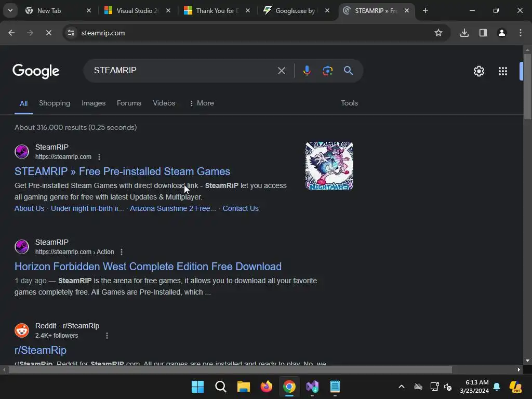Open Horizon Forbidden West Complete Edition result
532x399 pixels.
(148, 267)
